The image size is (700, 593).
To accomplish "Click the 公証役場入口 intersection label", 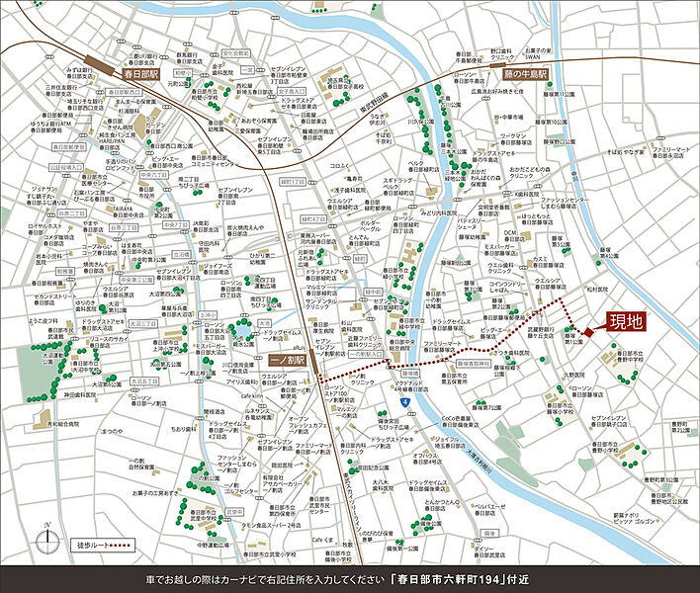I will pyautogui.click(x=64, y=168).
